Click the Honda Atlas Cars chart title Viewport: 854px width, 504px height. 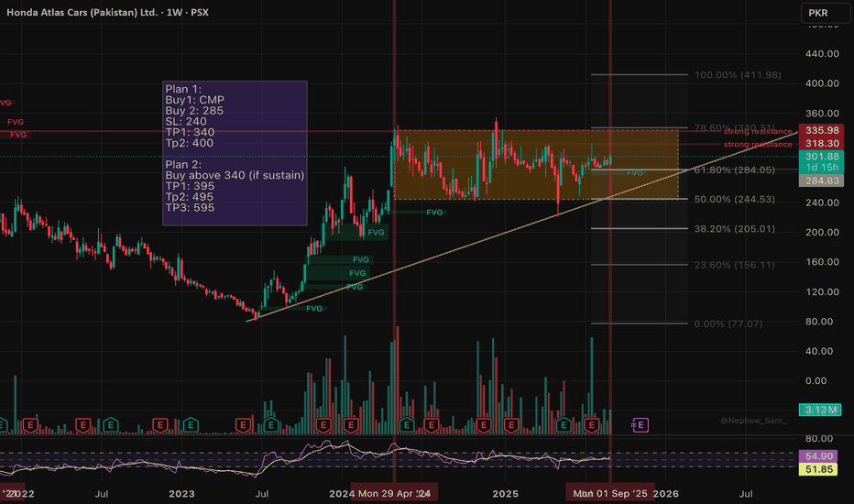click(x=107, y=12)
